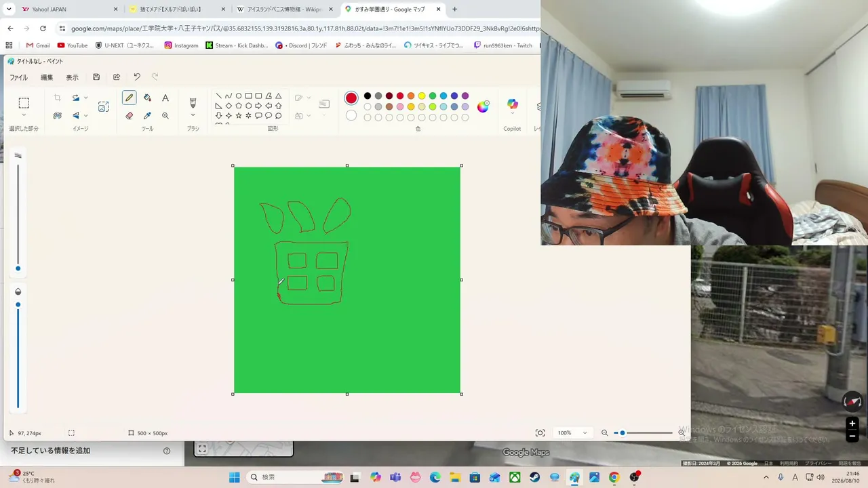Open the Edit colors wheel
868x488 pixels.
(483, 106)
